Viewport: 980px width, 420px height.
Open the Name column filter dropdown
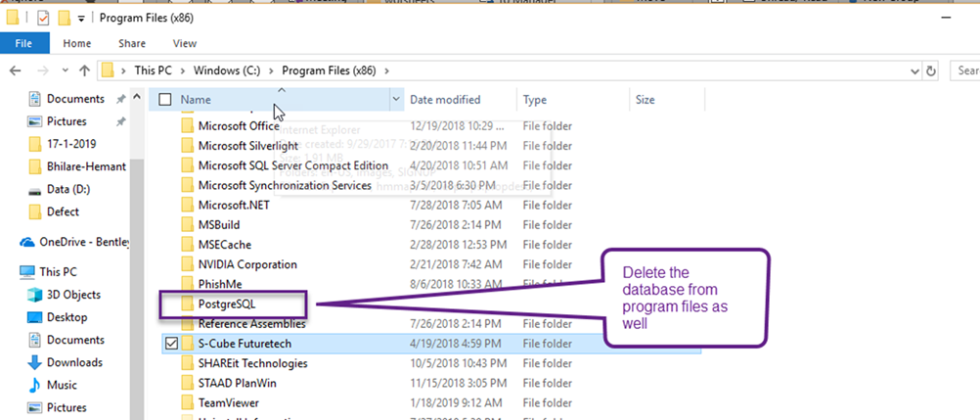click(x=396, y=100)
